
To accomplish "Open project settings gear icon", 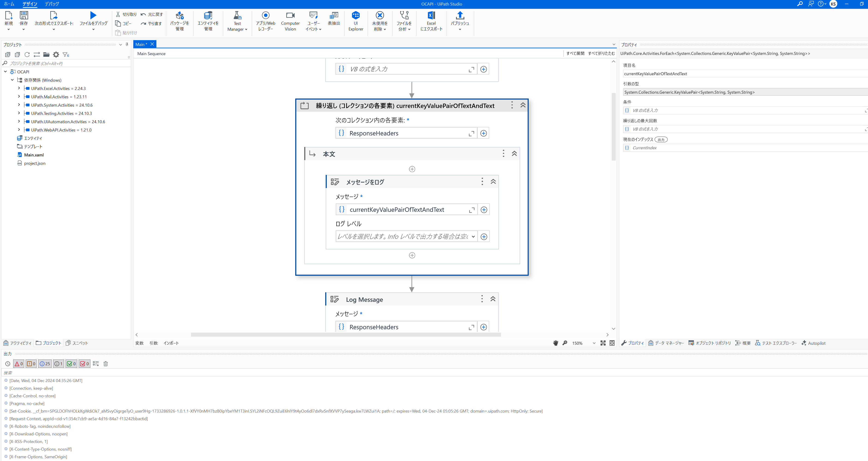I will coord(56,55).
